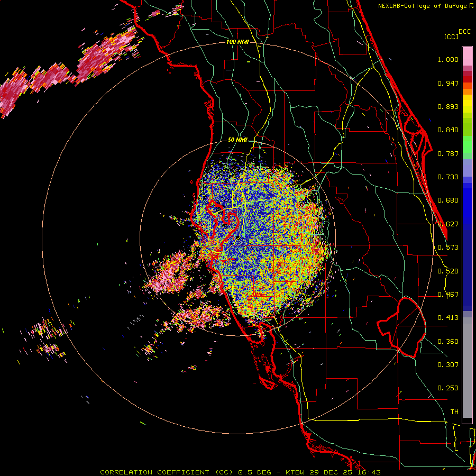Click the 0.307 scale value

tap(448, 365)
